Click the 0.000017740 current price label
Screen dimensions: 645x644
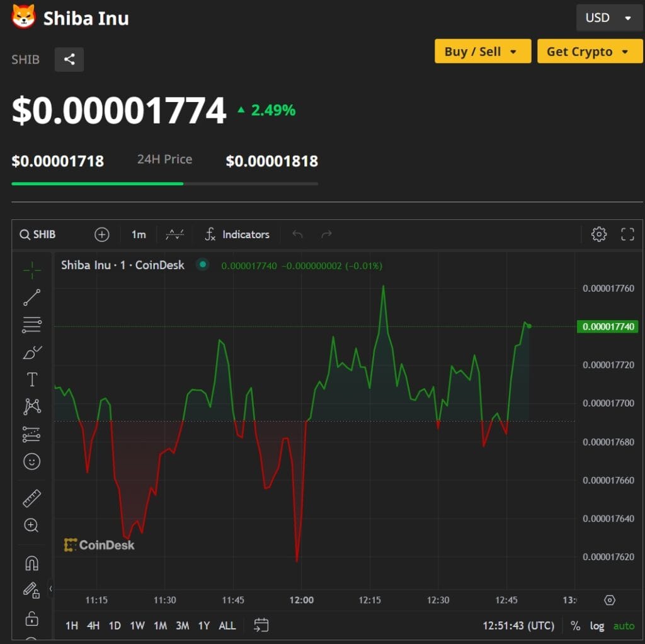tap(608, 326)
